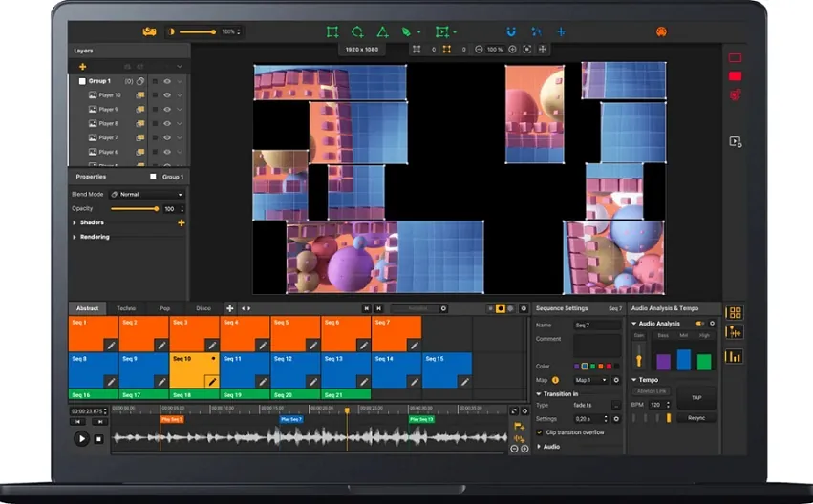813x504 pixels.
Task: Click the edit pencil on Seq 10
Action: coord(212,382)
